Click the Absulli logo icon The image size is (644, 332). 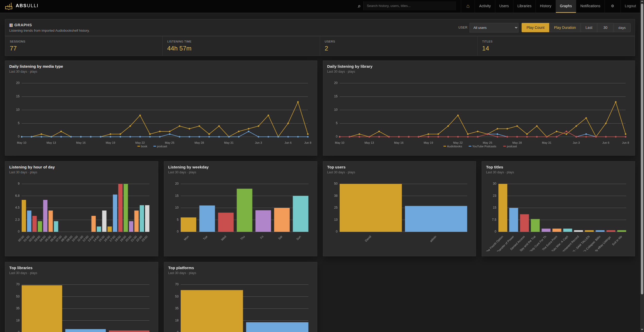pos(9,6)
